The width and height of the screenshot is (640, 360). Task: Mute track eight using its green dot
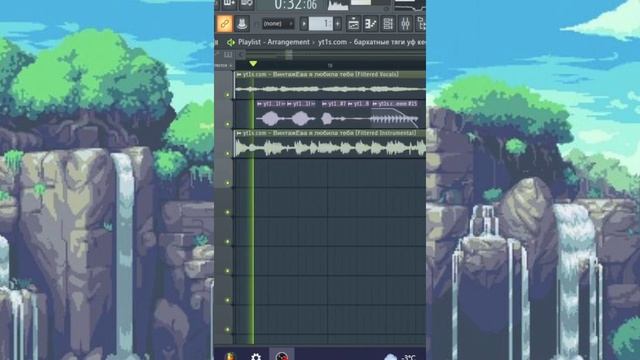(228, 300)
